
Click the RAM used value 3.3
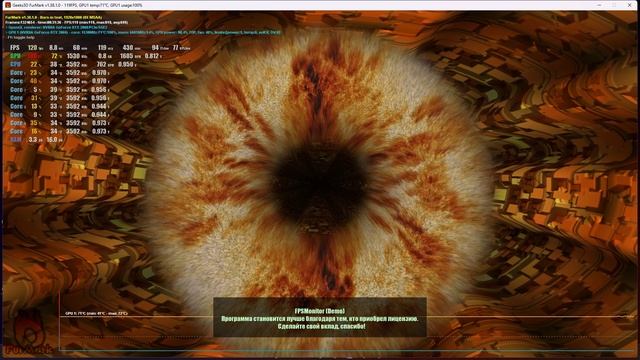tap(33, 140)
